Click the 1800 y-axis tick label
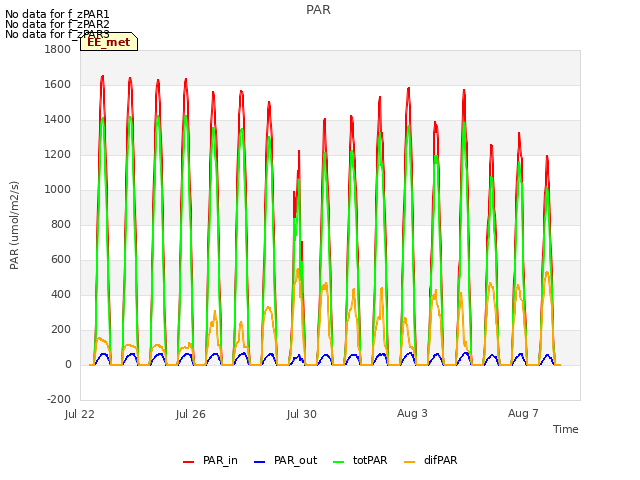 [x=58, y=49]
